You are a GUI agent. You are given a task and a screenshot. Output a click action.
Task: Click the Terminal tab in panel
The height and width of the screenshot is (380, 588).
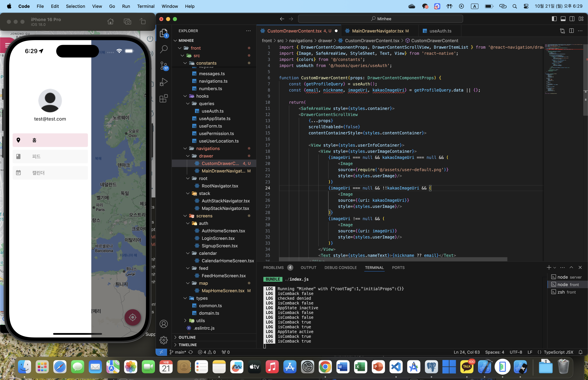[x=374, y=267]
